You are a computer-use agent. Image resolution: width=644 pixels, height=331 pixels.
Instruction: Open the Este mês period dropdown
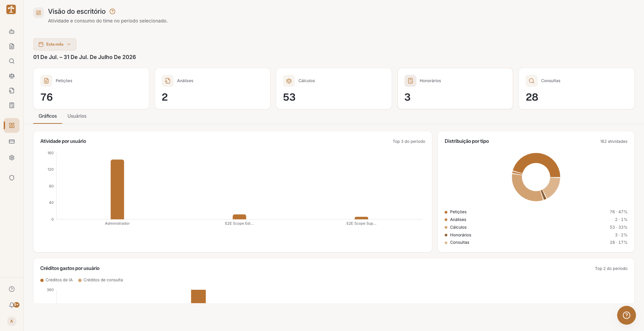pyautogui.click(x=55, y=44)
